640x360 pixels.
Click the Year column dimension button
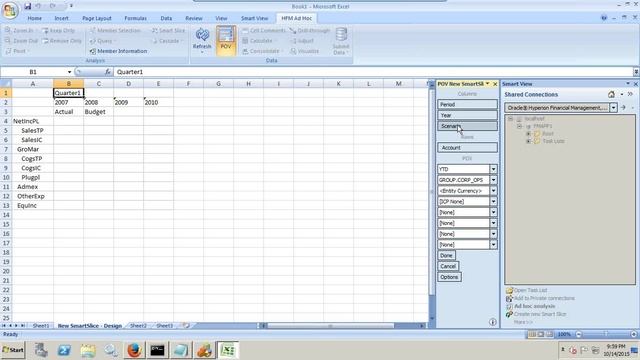467,115
